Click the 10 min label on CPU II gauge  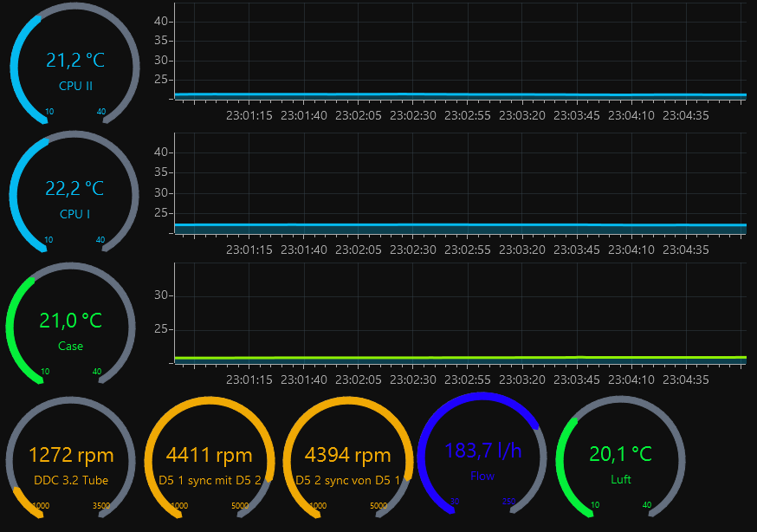(x=49, y=112)
